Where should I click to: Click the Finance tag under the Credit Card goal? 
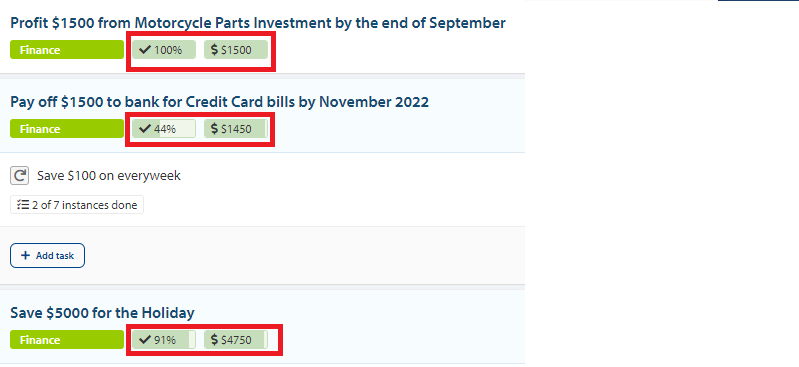[x=67, y=129]
